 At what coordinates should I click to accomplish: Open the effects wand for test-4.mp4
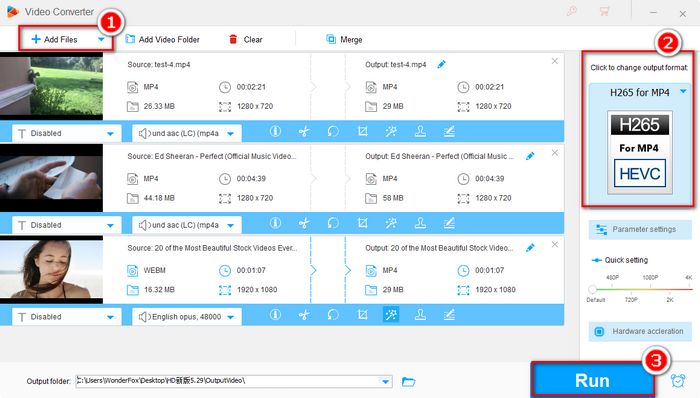[x=391, y=131]
